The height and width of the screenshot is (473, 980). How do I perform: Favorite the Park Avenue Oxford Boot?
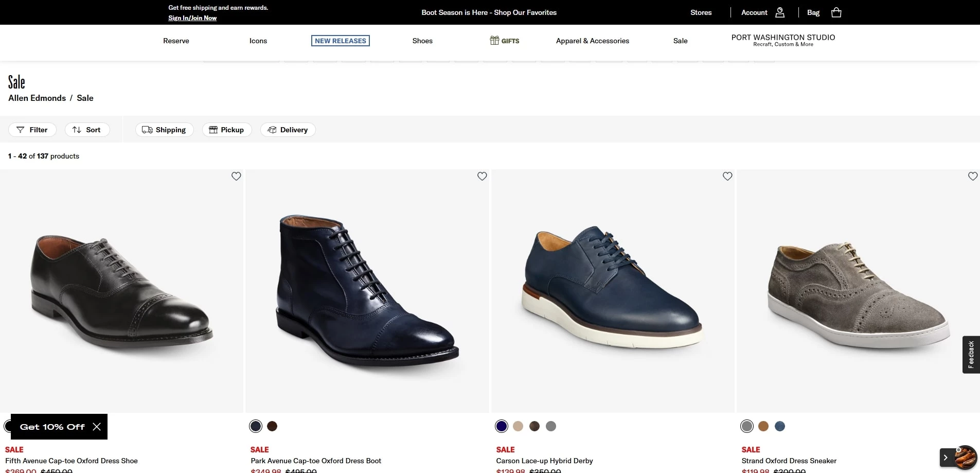[482, 176]
